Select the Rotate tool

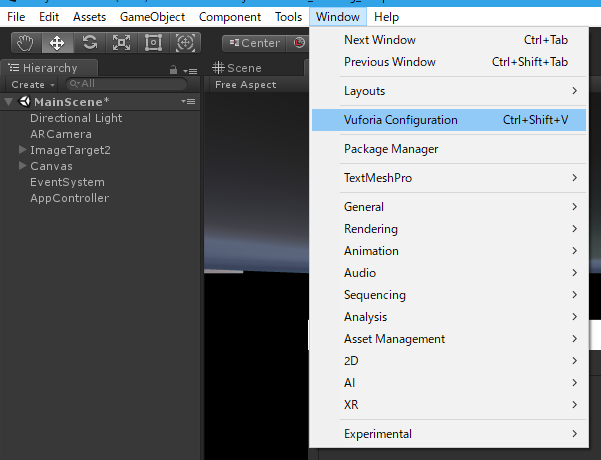point(89,43)
